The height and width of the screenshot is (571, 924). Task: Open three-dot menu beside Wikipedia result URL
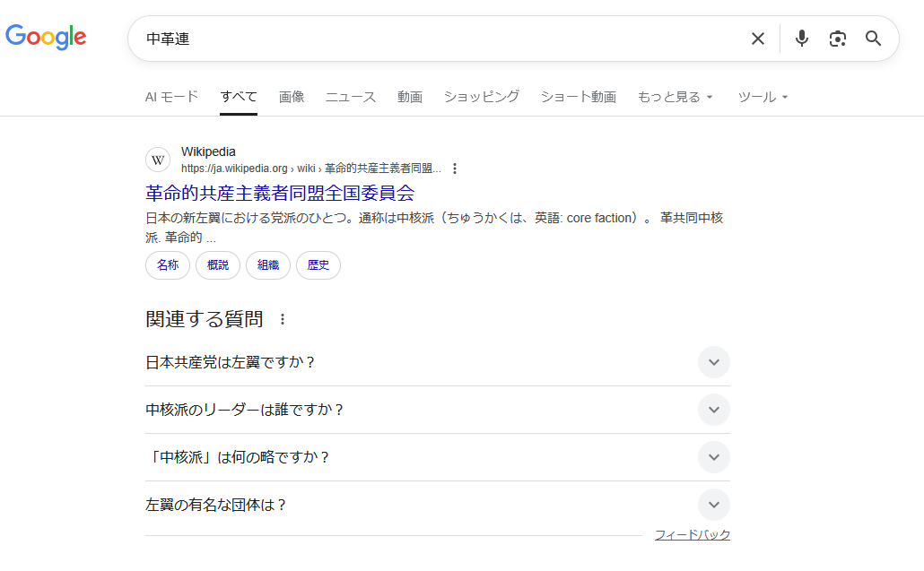(x=455, y=169)
